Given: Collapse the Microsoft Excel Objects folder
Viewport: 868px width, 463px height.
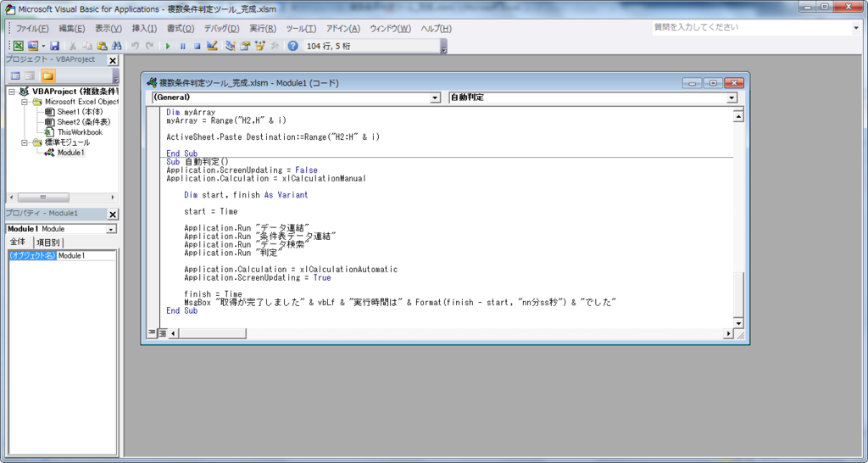Looking at the screenshot, I should [x=25, y=102].
